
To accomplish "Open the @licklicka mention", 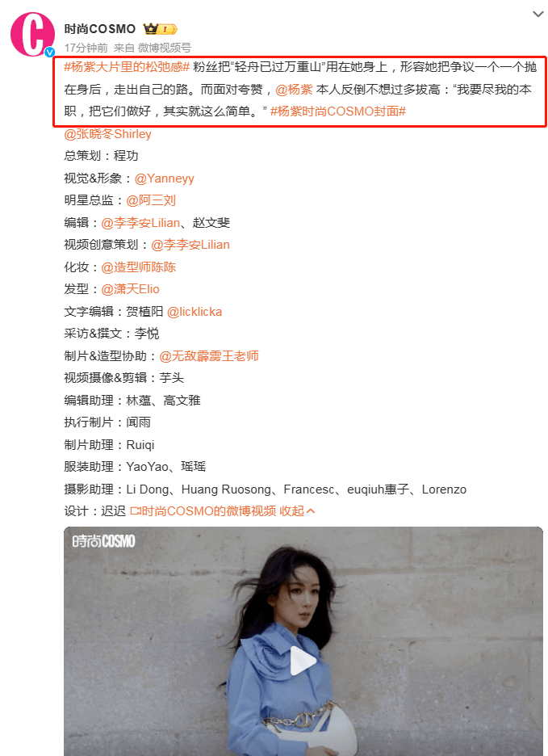I will pos(195,312).
